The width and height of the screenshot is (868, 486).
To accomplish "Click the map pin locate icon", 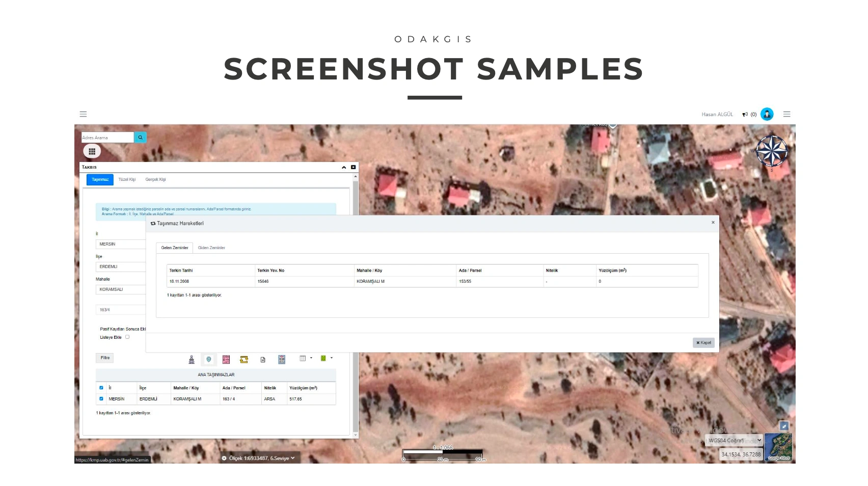I will coord(209,360).
